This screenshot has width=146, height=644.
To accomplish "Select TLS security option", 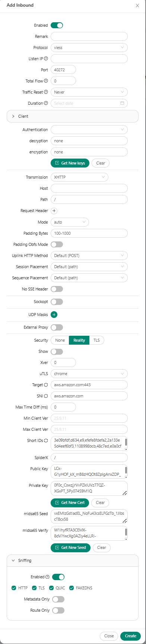I will tap(96, 340).
